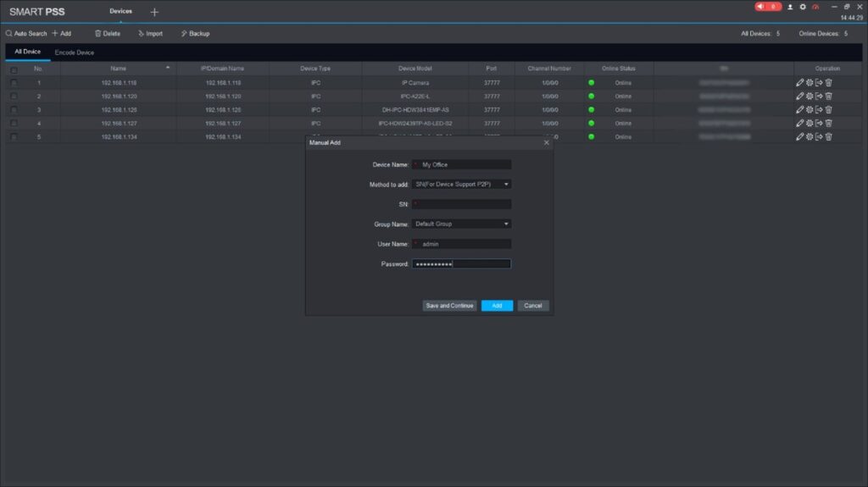Click the Online Status column header
Screen dimensions: 868x487
click(x=619, y=69)
